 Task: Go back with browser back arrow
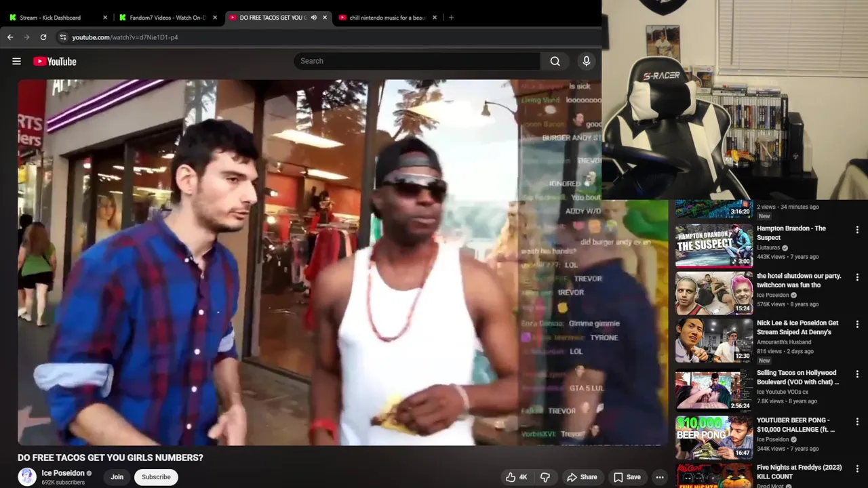coord(10,37)
